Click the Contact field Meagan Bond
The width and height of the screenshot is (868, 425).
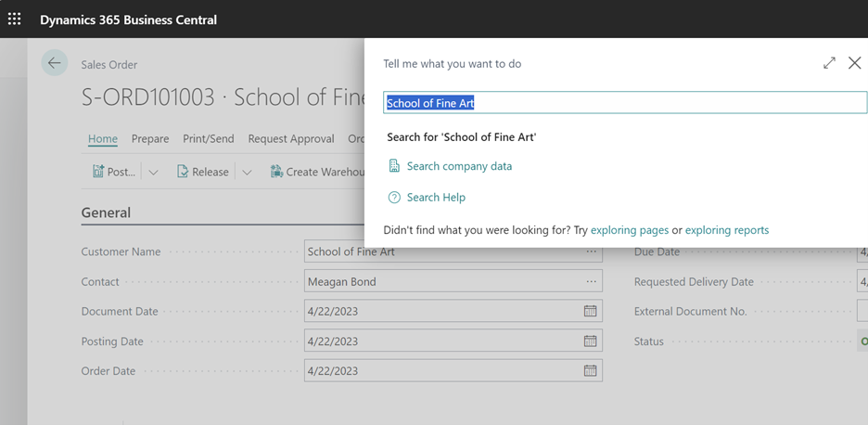click(453, 281)
